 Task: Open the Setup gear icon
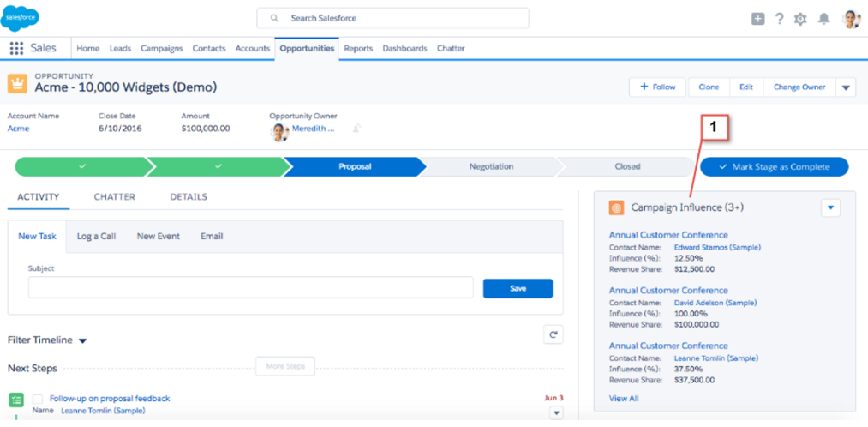tap(800, 19)
